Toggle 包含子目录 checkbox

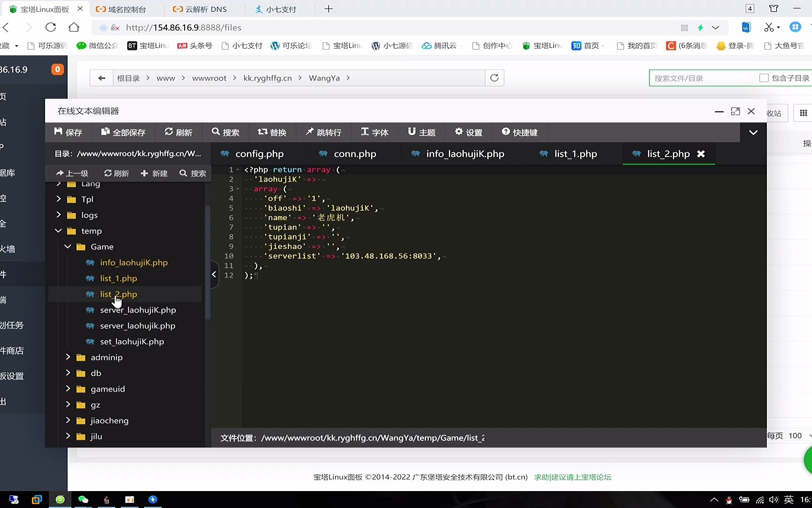[x=764, y=78]
